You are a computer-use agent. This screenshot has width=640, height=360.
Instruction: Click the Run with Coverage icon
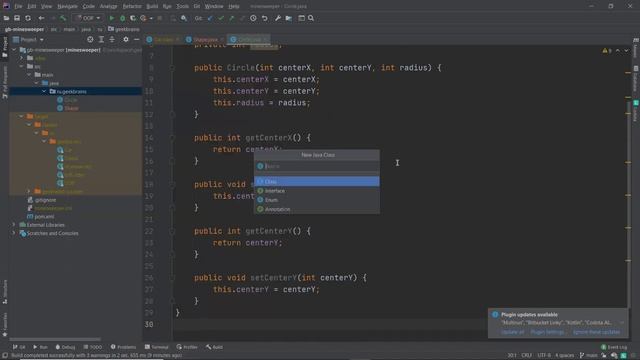(x=133, y=18)
